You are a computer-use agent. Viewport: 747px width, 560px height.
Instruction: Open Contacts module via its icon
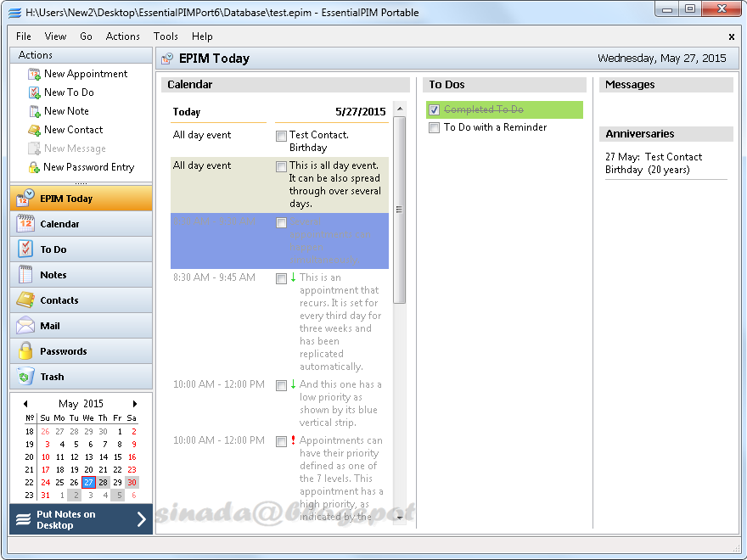pyautogui.click(x=25, y=300)
